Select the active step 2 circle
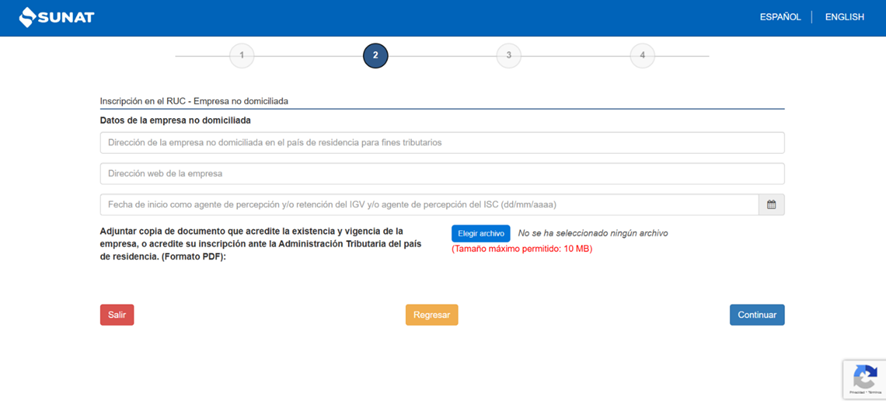This screenshot has width=886, height=401. click(x=375, y=55)
